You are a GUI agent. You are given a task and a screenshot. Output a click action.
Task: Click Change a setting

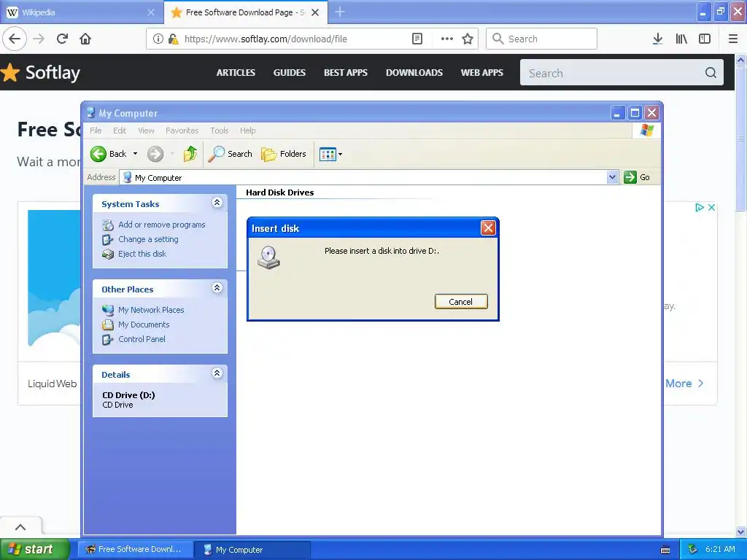[148, 239]
